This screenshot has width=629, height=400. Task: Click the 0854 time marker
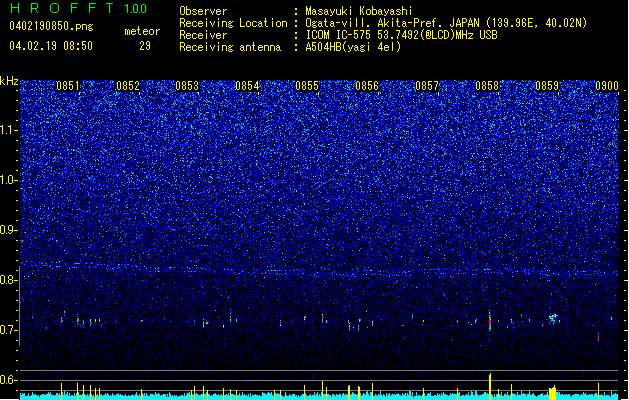[x=247, y=86]
